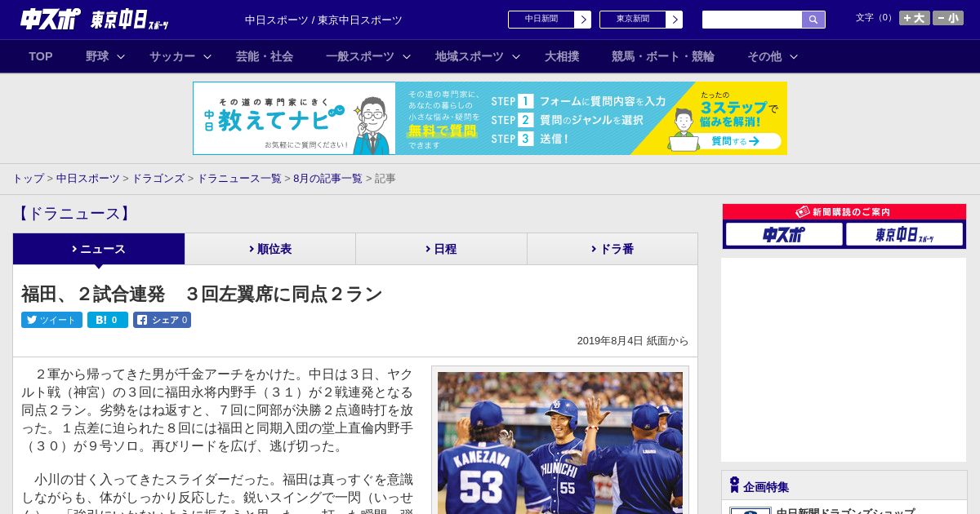Go to TOP in the navigation bar
Viewport: 980px width, 514px height.
tap(41, 56)
